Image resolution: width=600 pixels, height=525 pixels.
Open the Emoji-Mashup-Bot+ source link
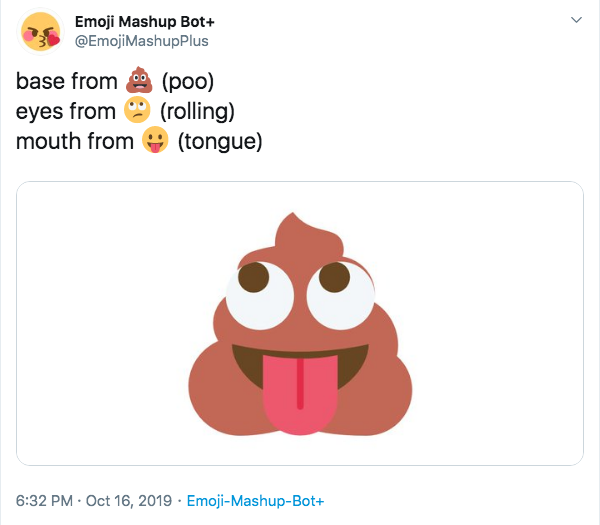(255, 501)
